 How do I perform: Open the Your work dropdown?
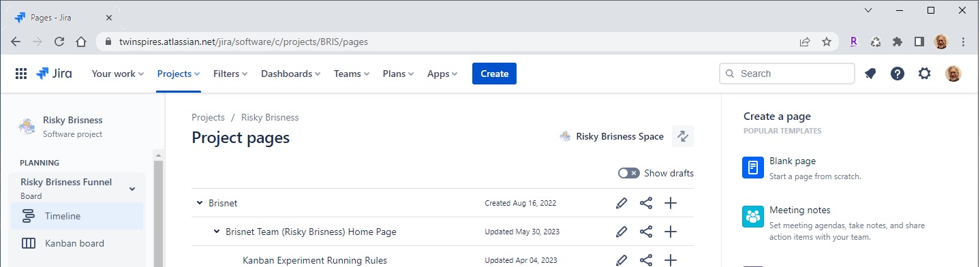(118, 74)
